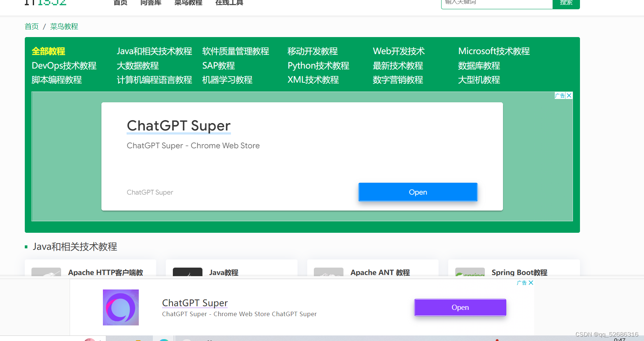Image resolution: width=644 pixels, height=341 pixels.
Task: Open 脚本编程教程 category
Action: tap(57, 80)
